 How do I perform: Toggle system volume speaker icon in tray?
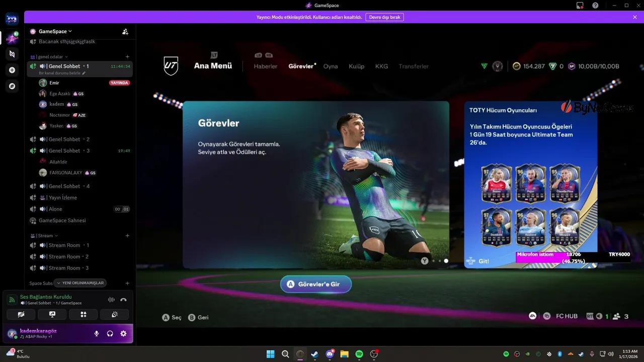(611, 354)
